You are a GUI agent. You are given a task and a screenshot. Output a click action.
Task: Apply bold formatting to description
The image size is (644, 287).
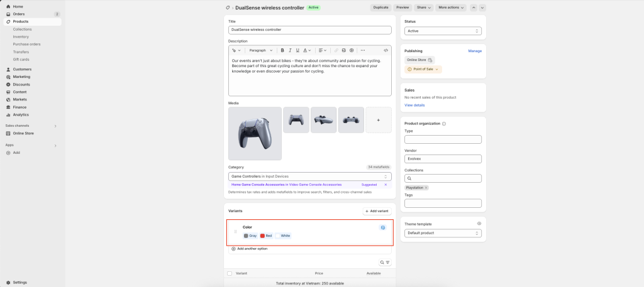coord(282,50)
